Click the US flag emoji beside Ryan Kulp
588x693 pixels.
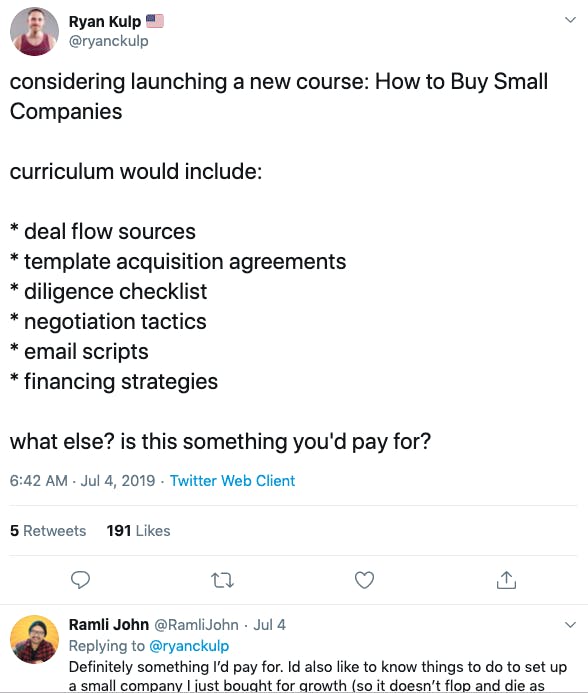[155, 21]
